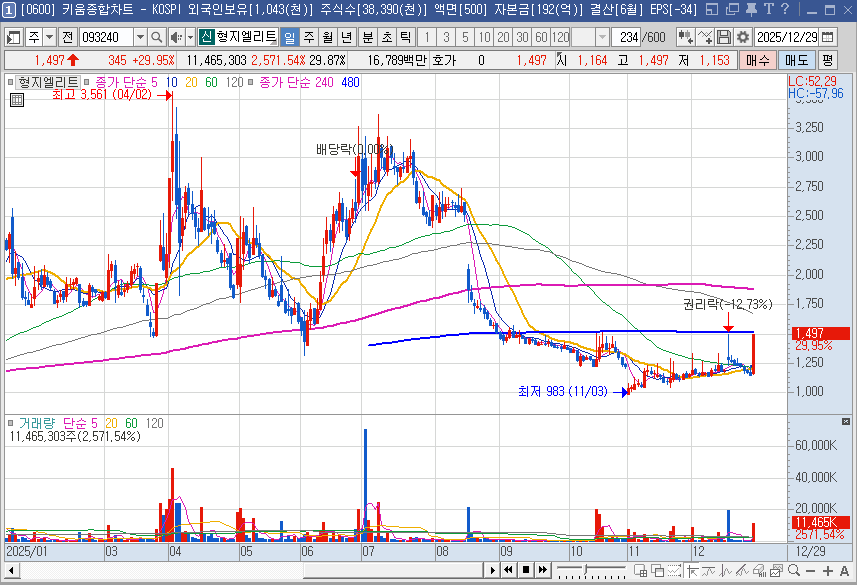This screenshot has width=857, height=585.
Task: Choose the 120 interval button
Action: 560,37
